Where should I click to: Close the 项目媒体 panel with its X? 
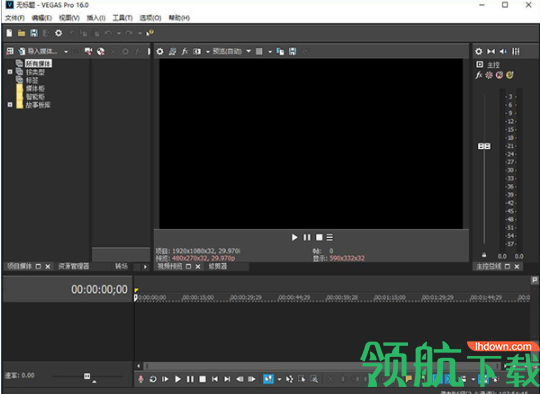point(48,267)
